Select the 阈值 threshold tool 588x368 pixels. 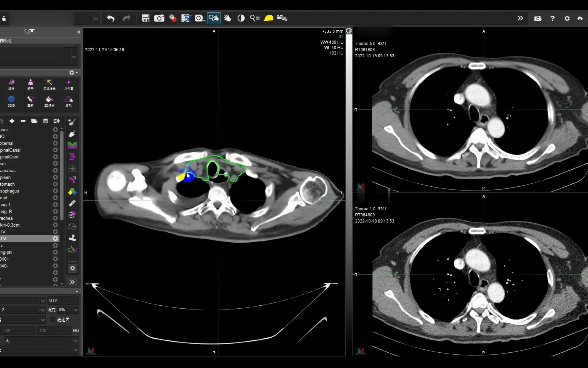[11, 84]
